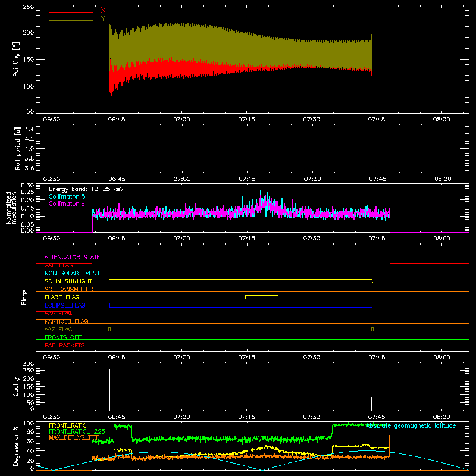Select the Normalized modulation axis title
476x476 pixels.
pyautogui.click(x=12, y=208)
